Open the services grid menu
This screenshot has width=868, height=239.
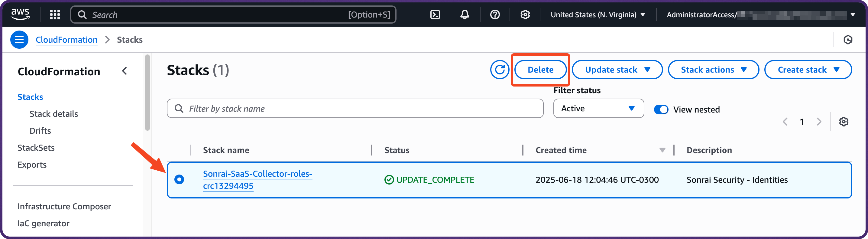coord(55,15)
